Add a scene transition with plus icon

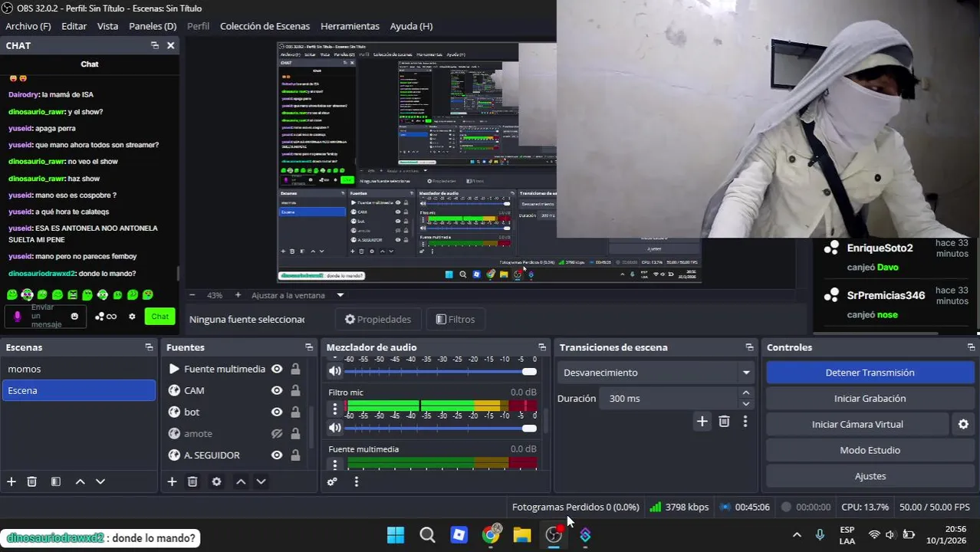click(x=702, y=421)
